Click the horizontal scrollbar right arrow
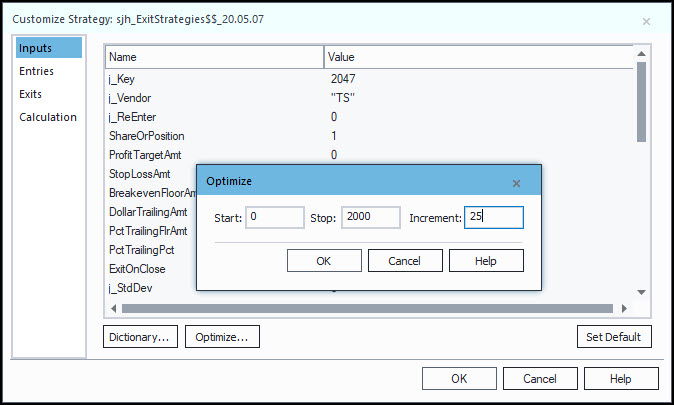The image size is (674, 405). click(624, 308)
